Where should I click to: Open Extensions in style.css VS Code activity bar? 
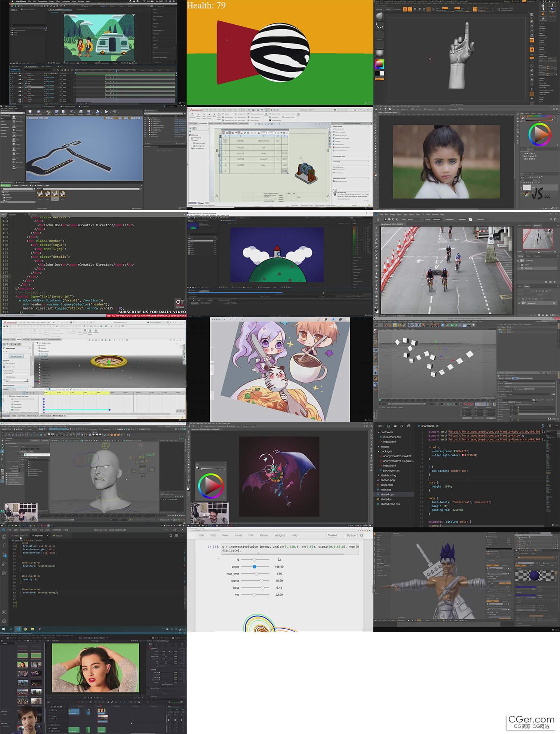[x=4, y=573]
